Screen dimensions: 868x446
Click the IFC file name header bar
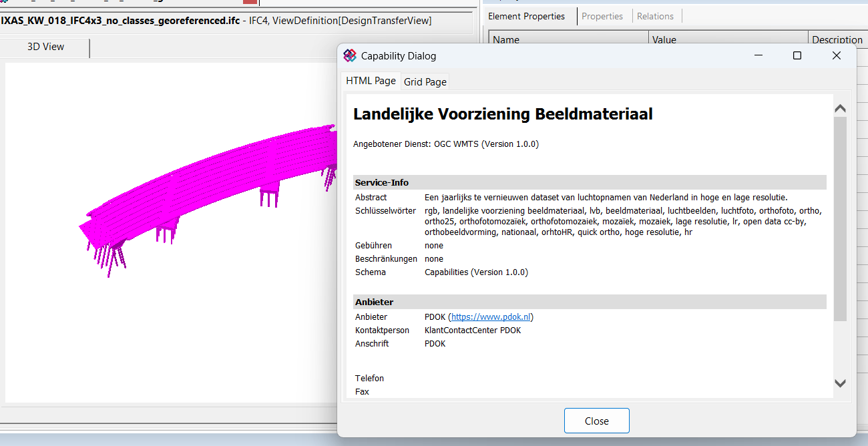point(216,21)
